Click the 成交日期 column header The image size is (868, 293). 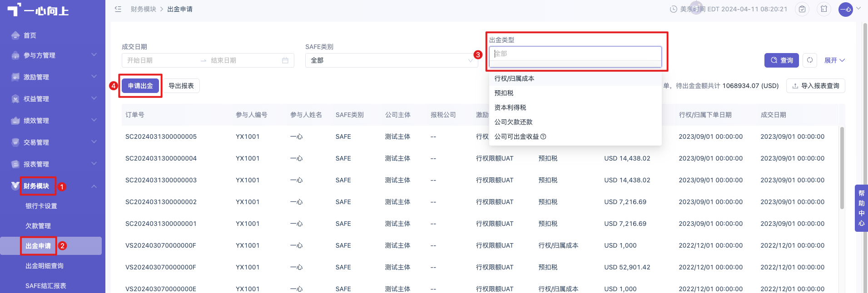pyautogui.click(x=773, y=115)
